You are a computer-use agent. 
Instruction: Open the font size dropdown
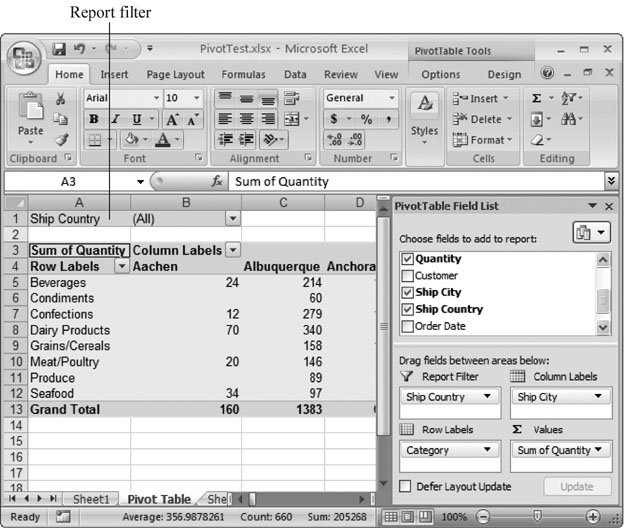tap(197, 98)
